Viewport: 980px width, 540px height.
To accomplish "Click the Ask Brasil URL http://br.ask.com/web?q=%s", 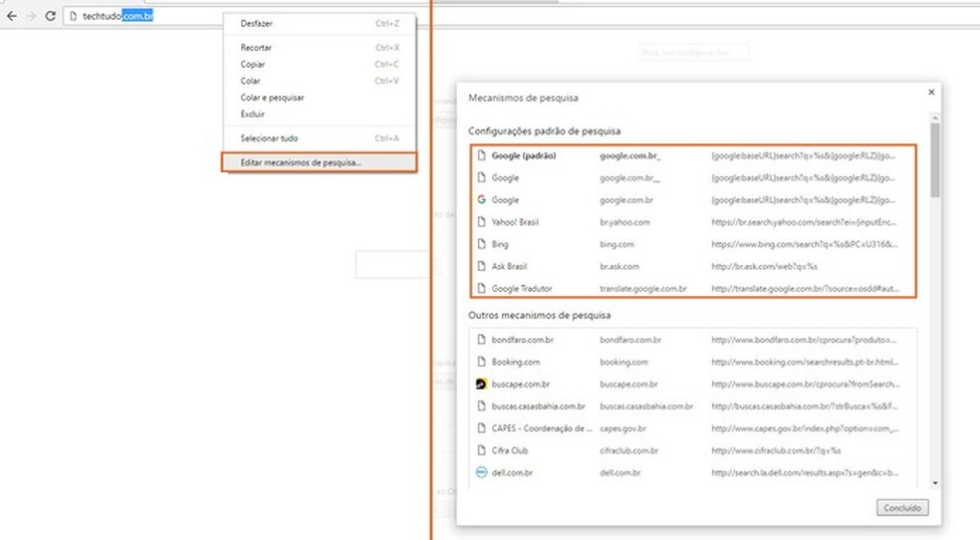I will [764, 266].
